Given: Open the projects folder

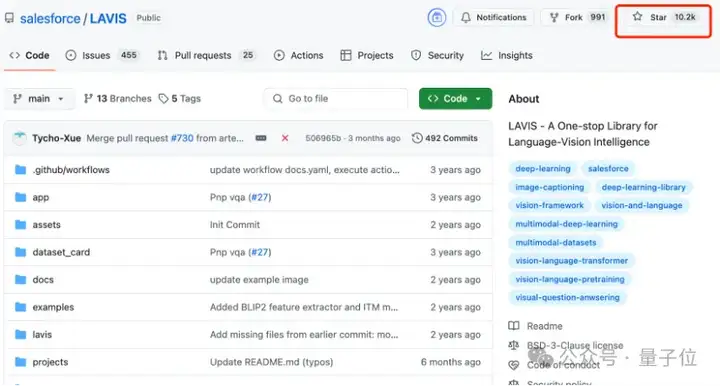Looking at the screenshot, I should [x=50, y=362].
